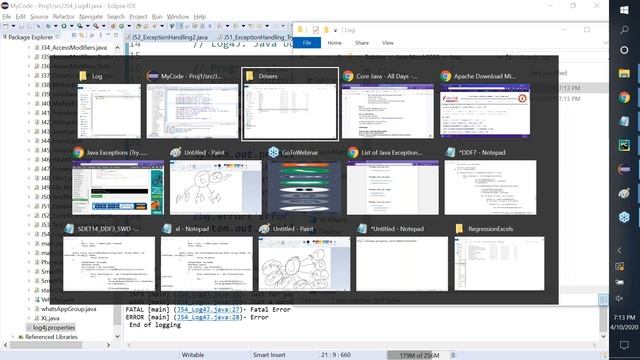Switch to the RegressionExcels folder thumbnail
Image resolution: width=640 pixels, height=360 pixels.
point(499,264)
